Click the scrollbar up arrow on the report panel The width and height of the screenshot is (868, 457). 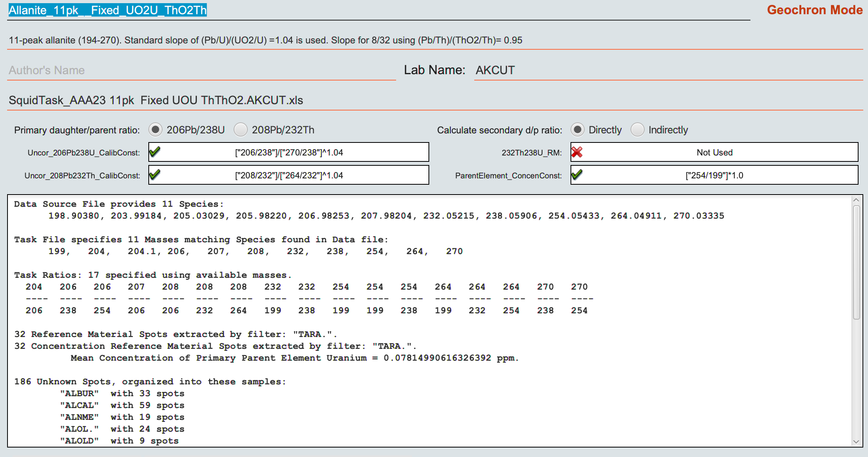[857, 200]
